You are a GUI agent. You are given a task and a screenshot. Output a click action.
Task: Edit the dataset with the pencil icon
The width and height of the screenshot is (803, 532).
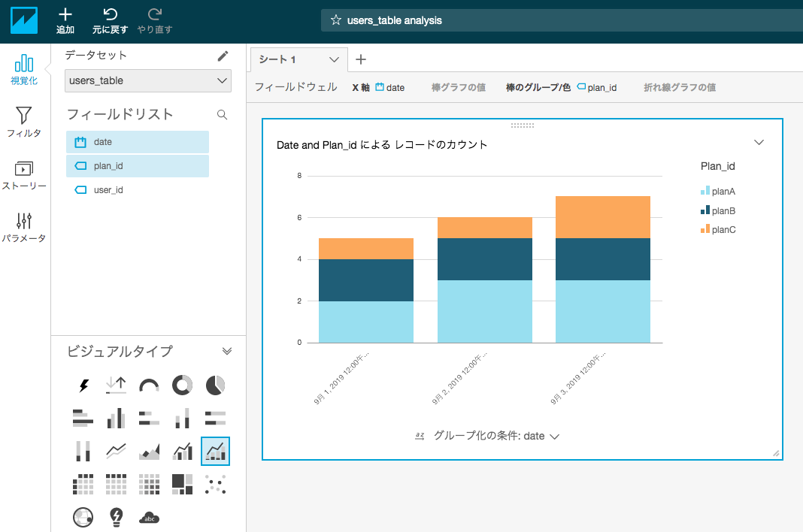(223, 55)
